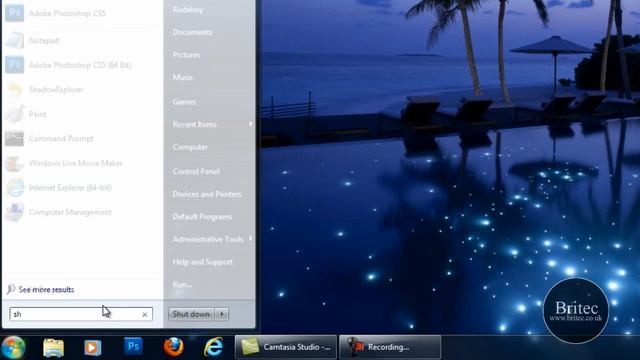The width and height of the screenshot is (640, 360).
Task: Open the Rudeboy user folder
Action: pyautogui.click(x=188, y=9)
